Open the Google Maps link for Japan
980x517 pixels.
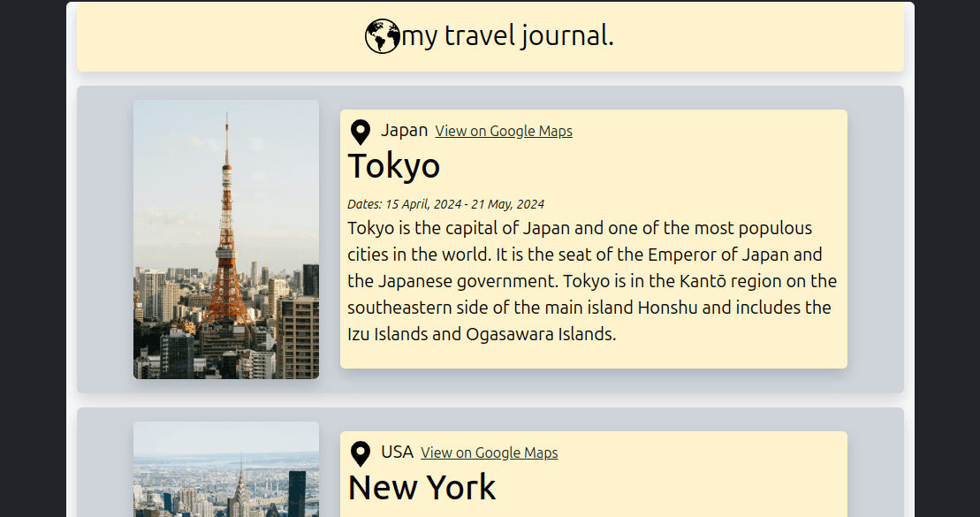coord(504,132)
